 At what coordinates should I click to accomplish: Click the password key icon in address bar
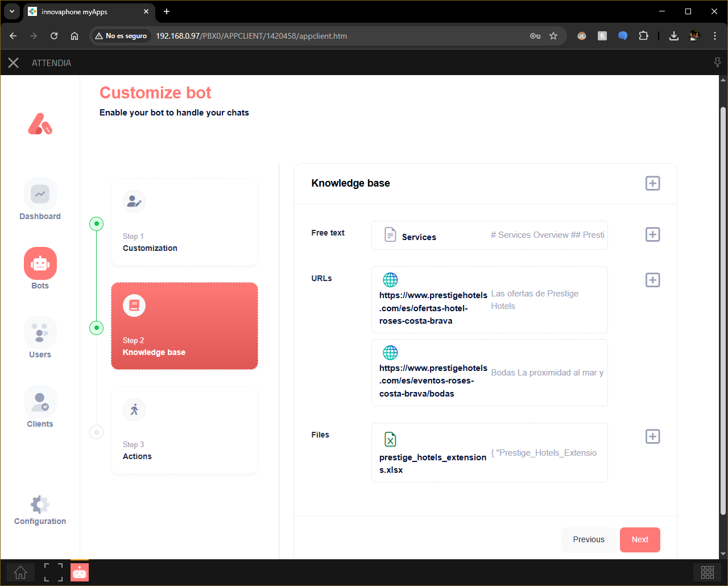[535, 36]
